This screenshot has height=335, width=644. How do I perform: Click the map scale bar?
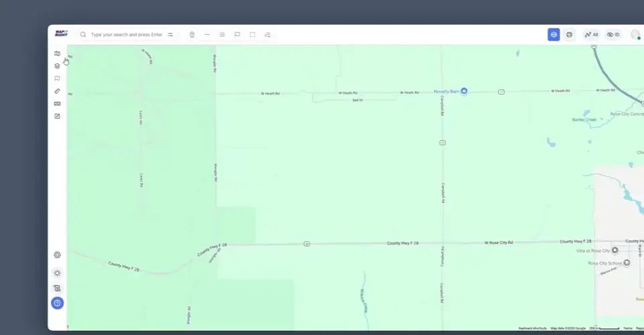click(604, 328)
